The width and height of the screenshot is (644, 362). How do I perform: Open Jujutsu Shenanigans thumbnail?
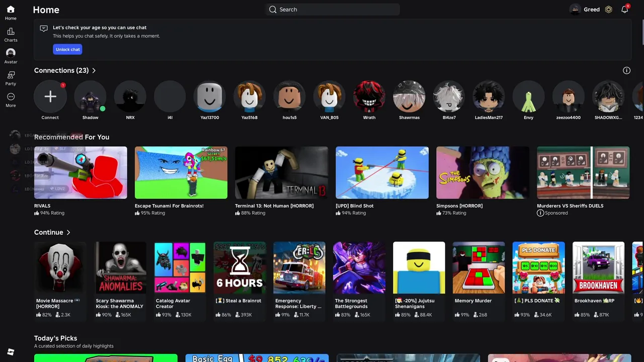click(x=419, y=267)
